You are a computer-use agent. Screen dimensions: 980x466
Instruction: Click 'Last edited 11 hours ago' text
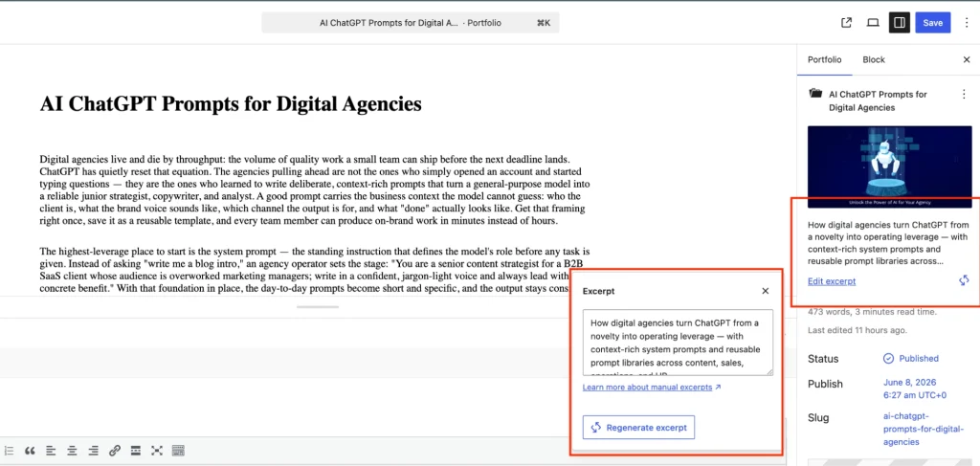(857, 330)
